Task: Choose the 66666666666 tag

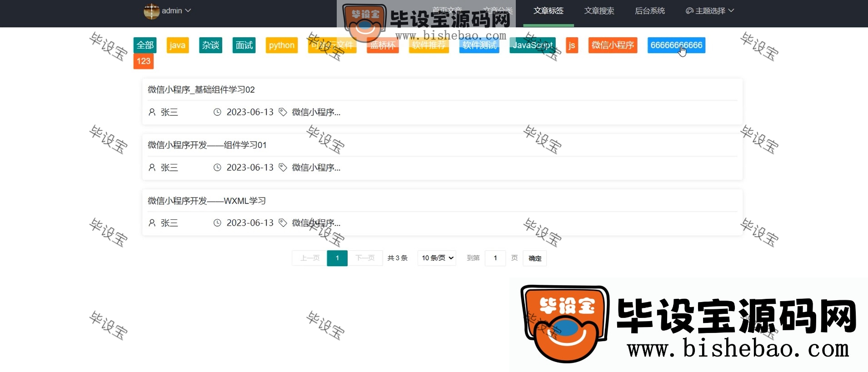Action: [x=676, y=45]
